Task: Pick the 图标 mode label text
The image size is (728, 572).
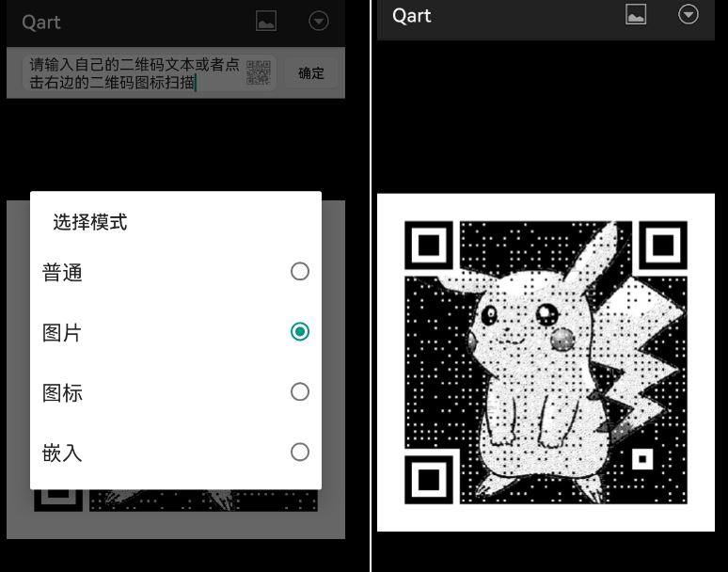Action: click(63, 392)
